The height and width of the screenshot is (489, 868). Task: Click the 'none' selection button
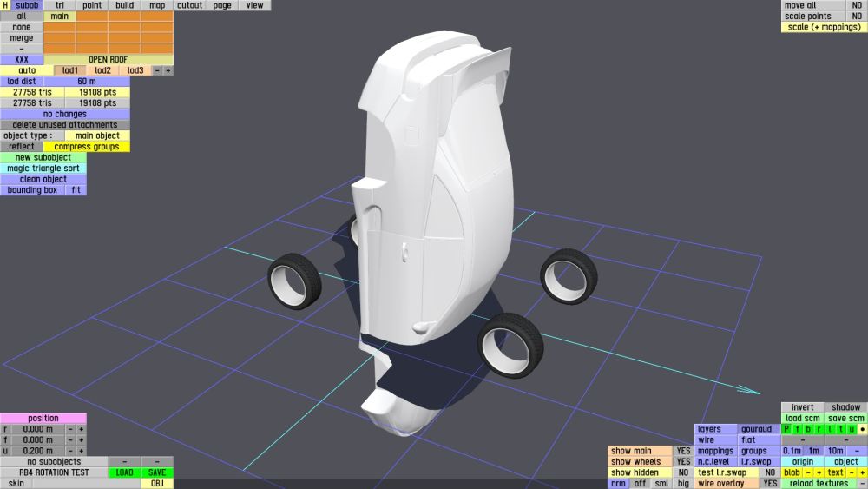tap(22, 27)
